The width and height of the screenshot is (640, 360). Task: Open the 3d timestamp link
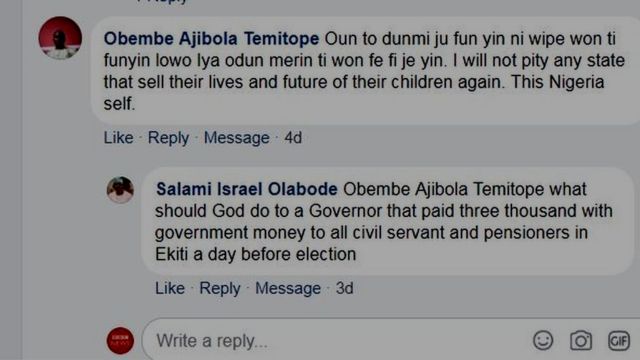pyautogui.click(x=344, y=288)
